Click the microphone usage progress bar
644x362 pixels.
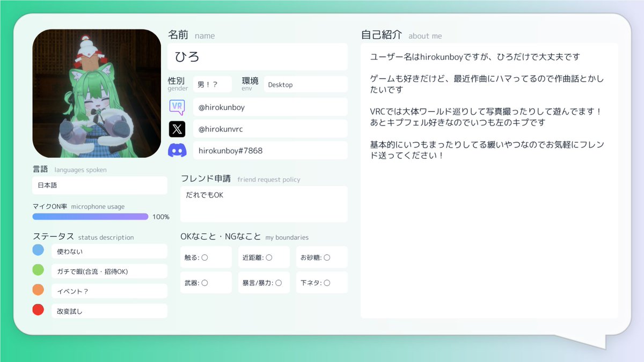point(90,217)
